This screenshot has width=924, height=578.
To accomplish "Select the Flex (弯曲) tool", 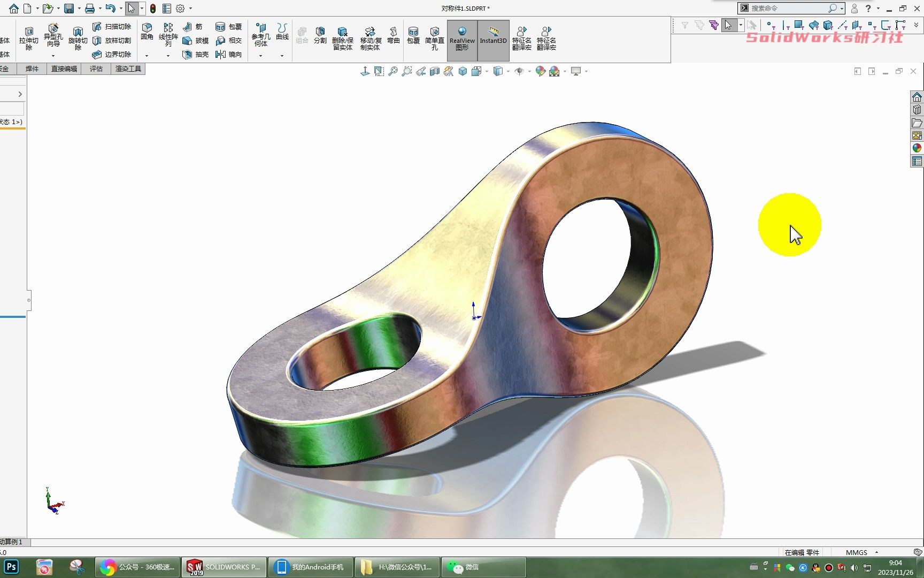I will (394, 36).
